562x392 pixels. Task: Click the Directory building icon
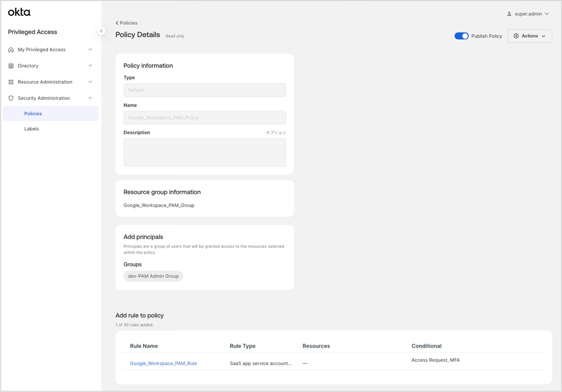coord(11,66)
